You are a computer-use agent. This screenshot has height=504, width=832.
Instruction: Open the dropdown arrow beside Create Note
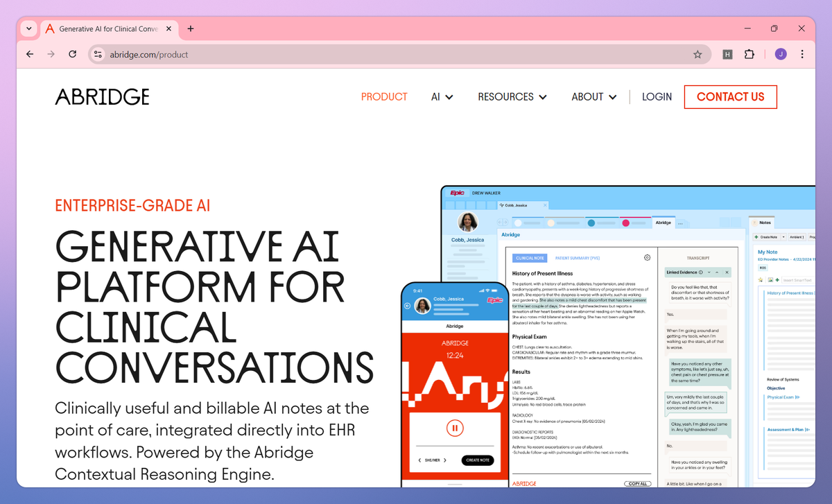pos(783,237)
